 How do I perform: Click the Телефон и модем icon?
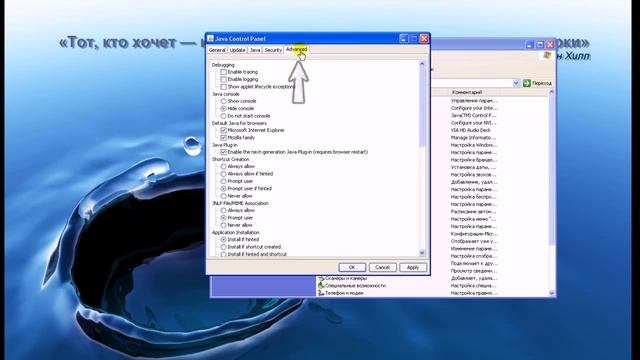coord(321,293)
